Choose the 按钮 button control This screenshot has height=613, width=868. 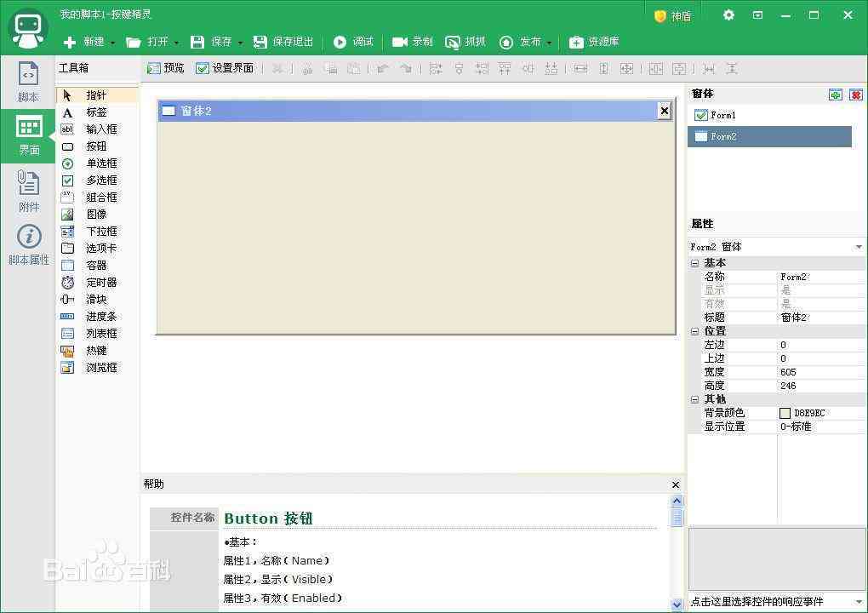coord(97,146)
